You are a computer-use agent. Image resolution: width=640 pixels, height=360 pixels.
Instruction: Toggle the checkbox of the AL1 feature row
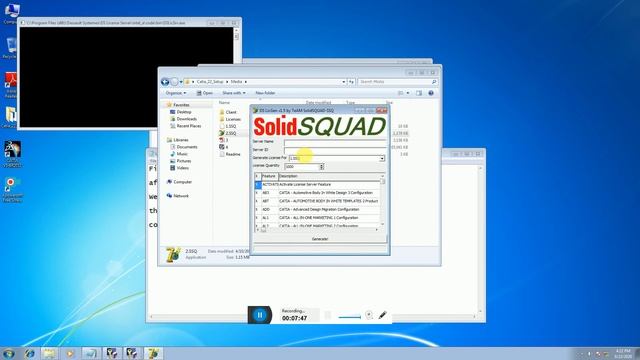coord(258,218)
